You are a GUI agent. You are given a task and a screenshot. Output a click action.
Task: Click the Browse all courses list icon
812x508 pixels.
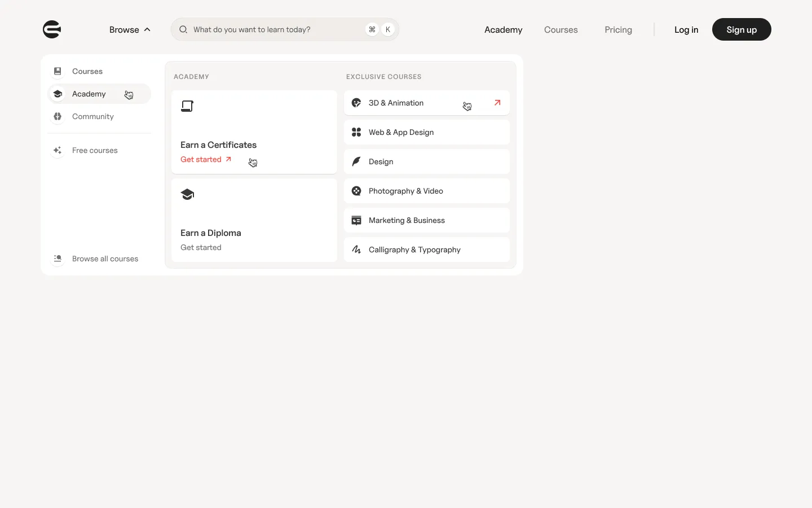coord(58,259)
